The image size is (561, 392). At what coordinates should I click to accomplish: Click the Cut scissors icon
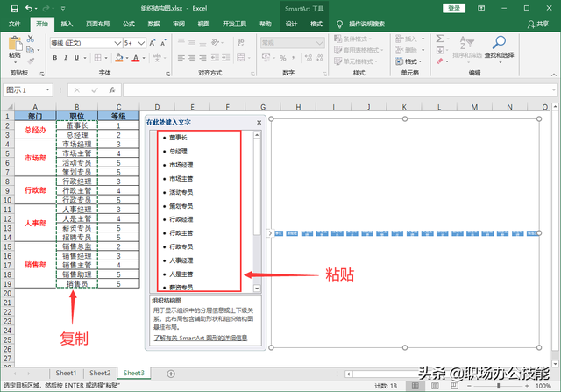click(31, 39)
